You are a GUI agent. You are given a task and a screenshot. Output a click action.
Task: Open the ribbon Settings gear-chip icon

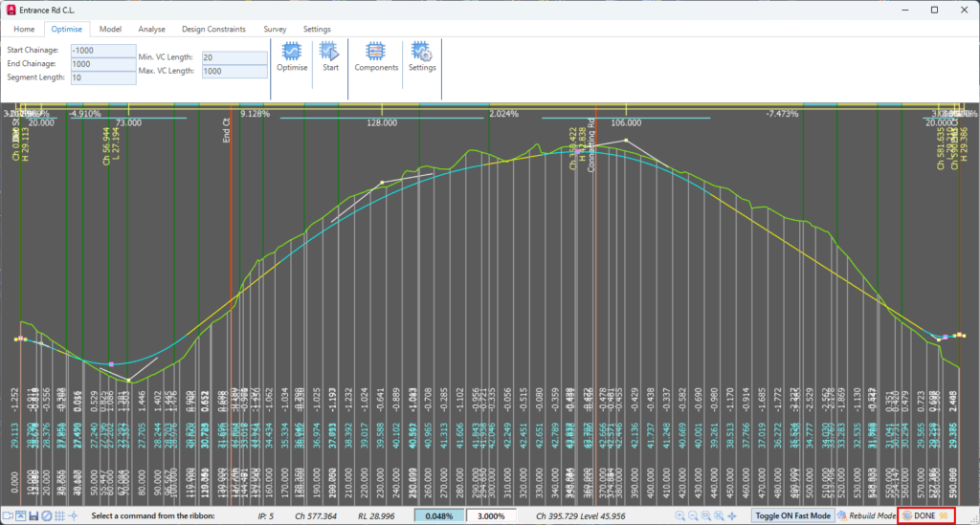coord(421,55)
